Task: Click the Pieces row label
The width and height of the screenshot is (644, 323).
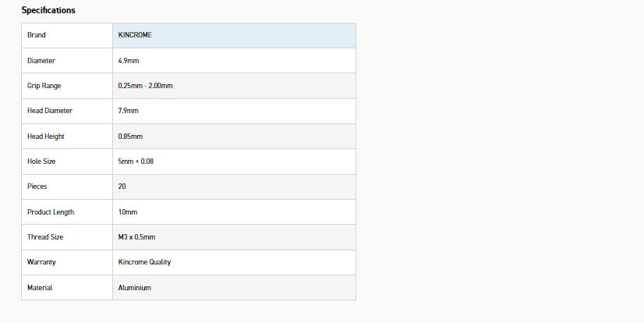Action: (x=37, y=186)
